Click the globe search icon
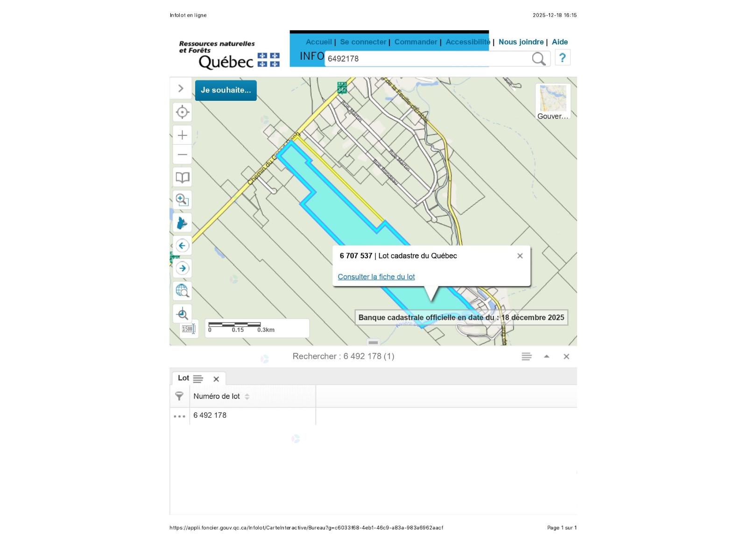Screen dimensions: 747x560 182,291
